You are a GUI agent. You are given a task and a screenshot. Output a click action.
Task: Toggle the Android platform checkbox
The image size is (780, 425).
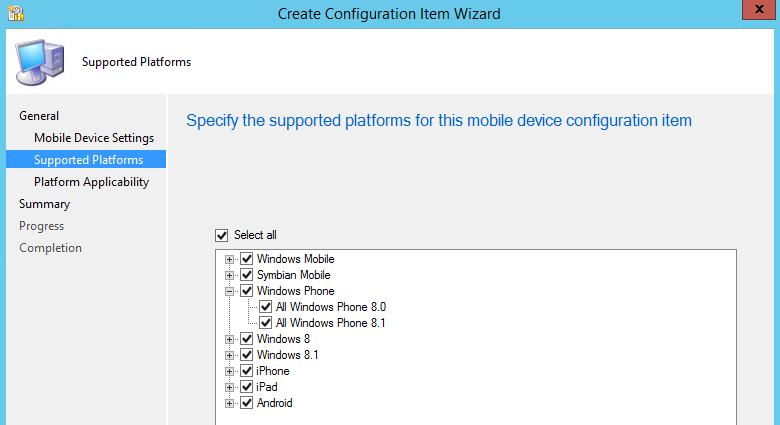coord(246,403)
